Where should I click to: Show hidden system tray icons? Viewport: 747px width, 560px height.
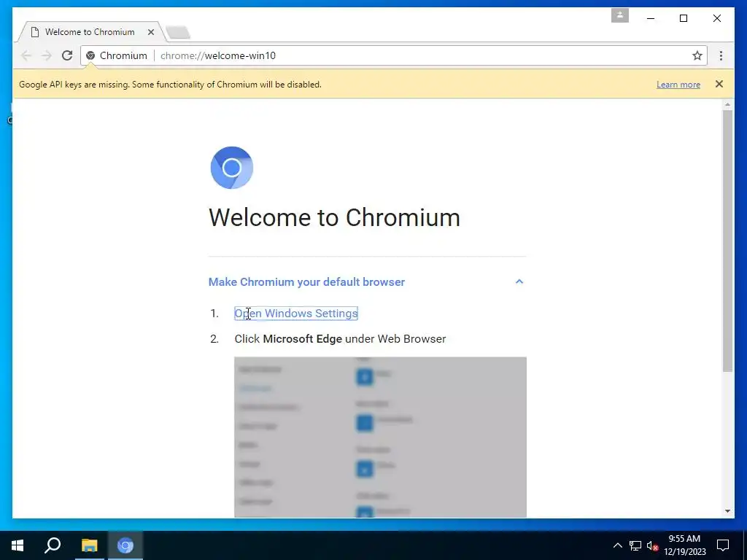coord(617,545)
